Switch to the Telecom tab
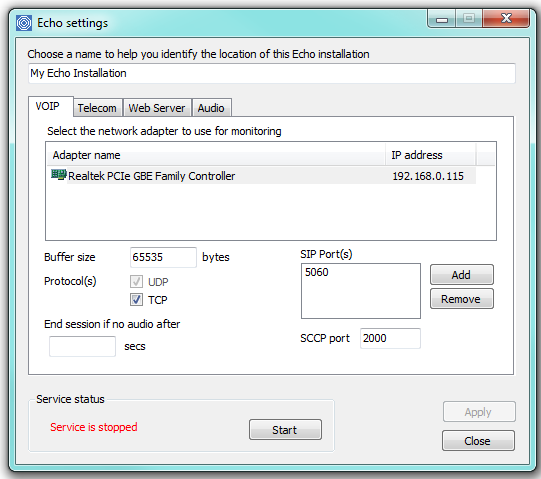This screenshot has height=479, width=541. click(x=98, y=108)
